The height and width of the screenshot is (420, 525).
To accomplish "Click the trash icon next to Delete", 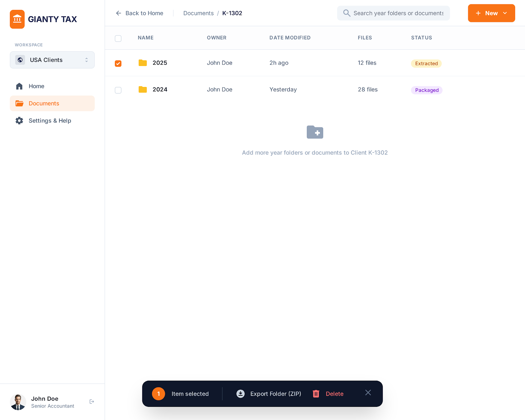I will [x=316, y=393].
